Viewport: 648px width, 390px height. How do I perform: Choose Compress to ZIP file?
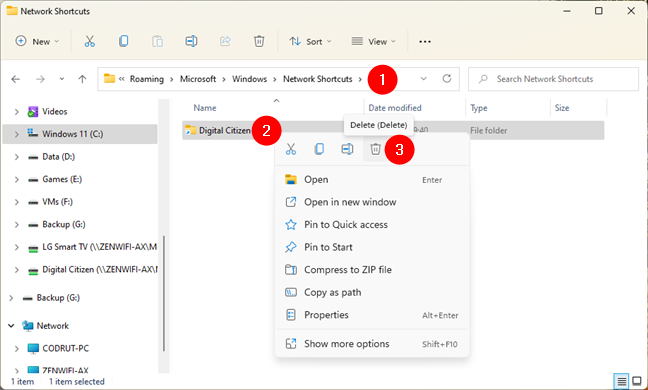[x=372, y=270]
